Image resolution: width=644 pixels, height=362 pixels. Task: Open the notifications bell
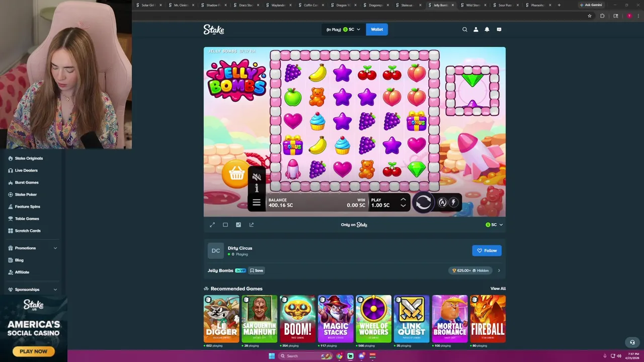point(487,30)
